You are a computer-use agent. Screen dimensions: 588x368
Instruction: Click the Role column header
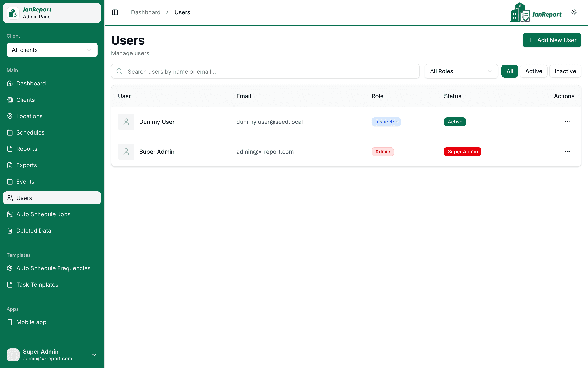[377, 96]
